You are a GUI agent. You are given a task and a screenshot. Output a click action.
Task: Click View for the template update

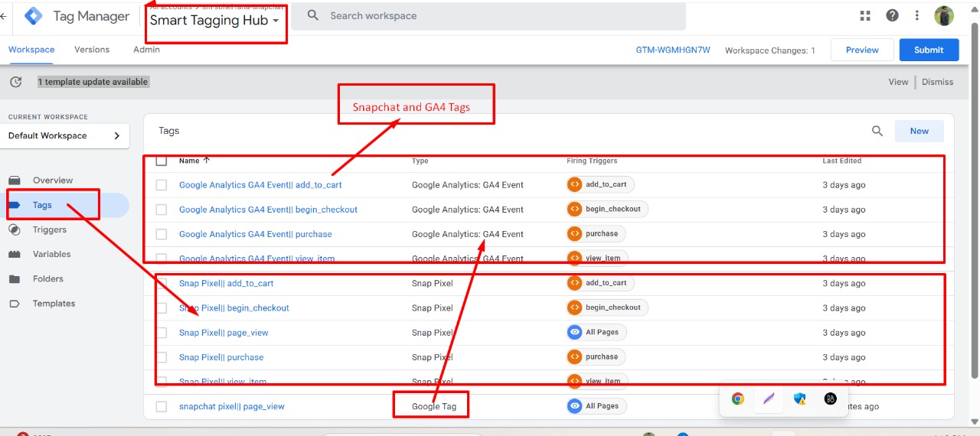(898, 82)
